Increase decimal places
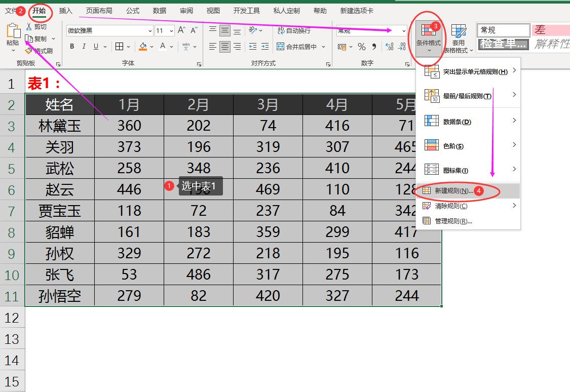 pyautogui.click(x=389, y=47)
